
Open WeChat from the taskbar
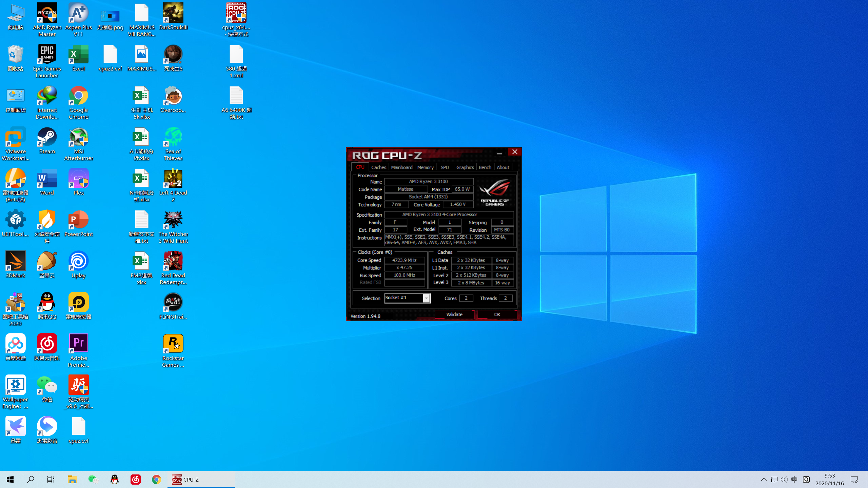[x=93, y=480]
